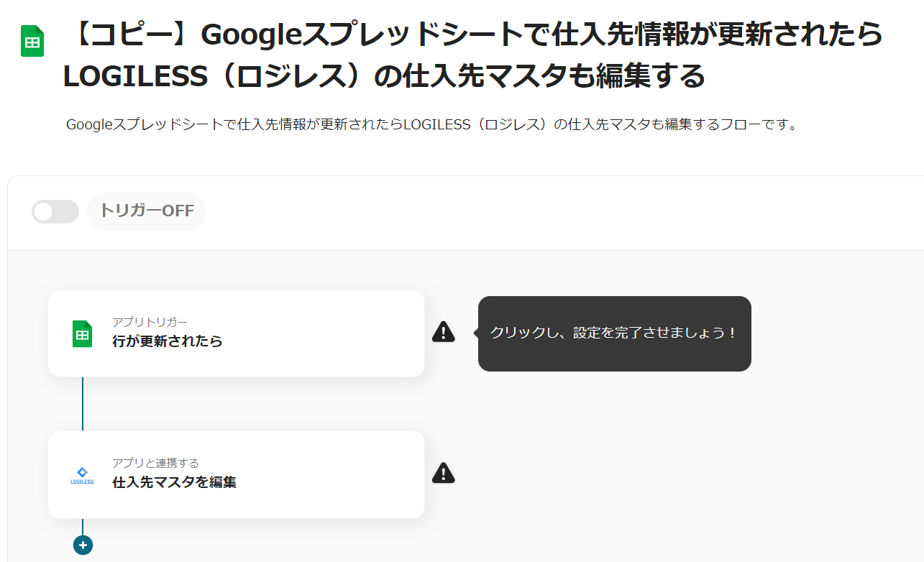Click the flow description text under the title

click(431, 125)
